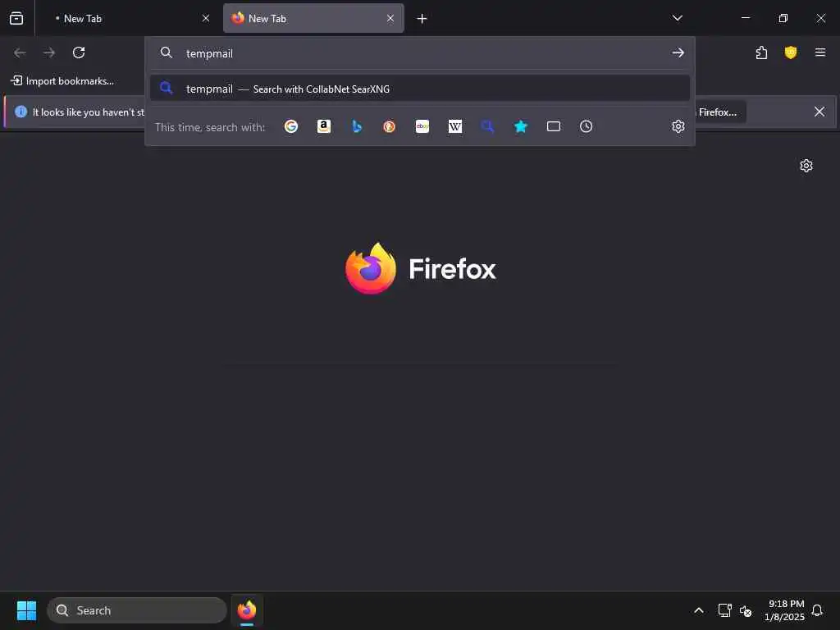Click the Go arrow in address bar
Image resolution: width=840 pixels, height=630 pixels.
678,52
